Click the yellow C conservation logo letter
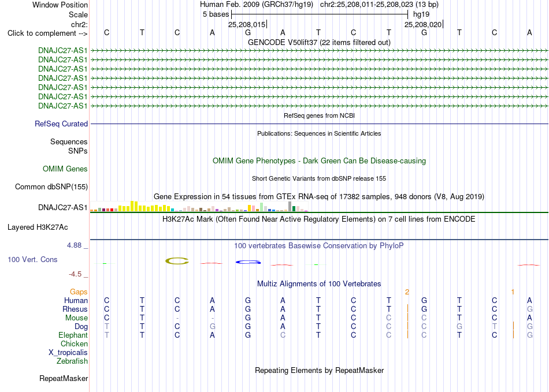Image resolution: width=549 pixels, height=392 pixels. click(x=177, y=261)
